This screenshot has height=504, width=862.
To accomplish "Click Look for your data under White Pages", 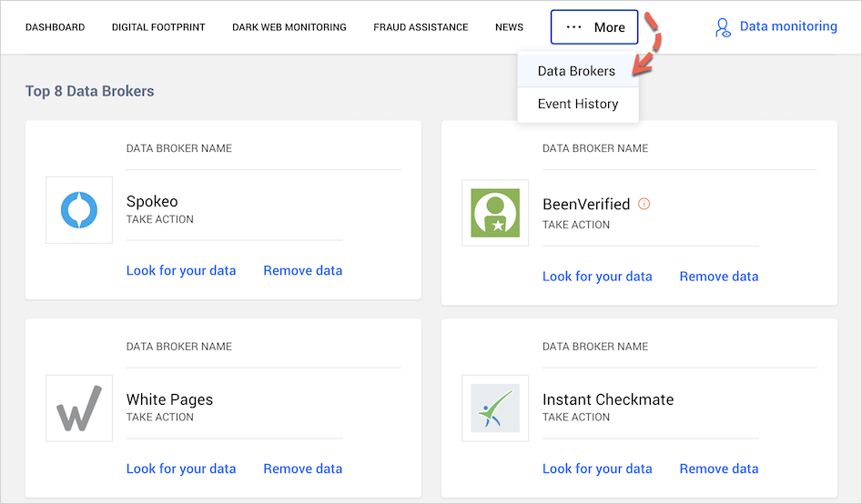I will pos(181,469).
